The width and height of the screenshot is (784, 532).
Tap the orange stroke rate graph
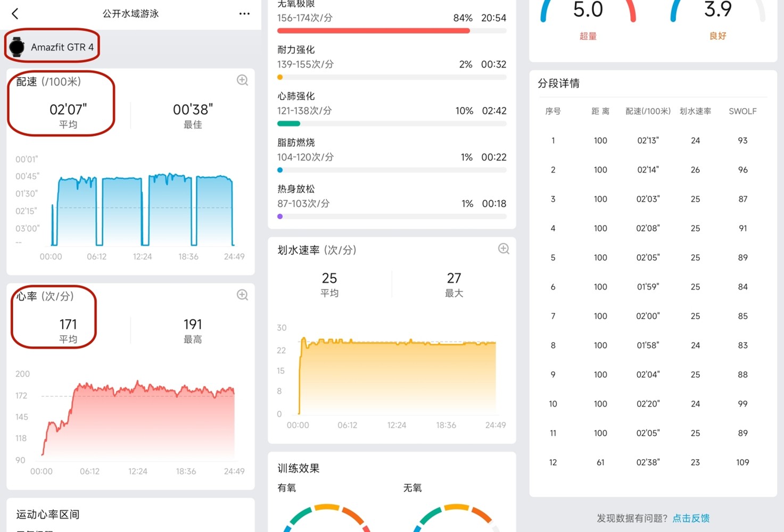coord(397,378)
